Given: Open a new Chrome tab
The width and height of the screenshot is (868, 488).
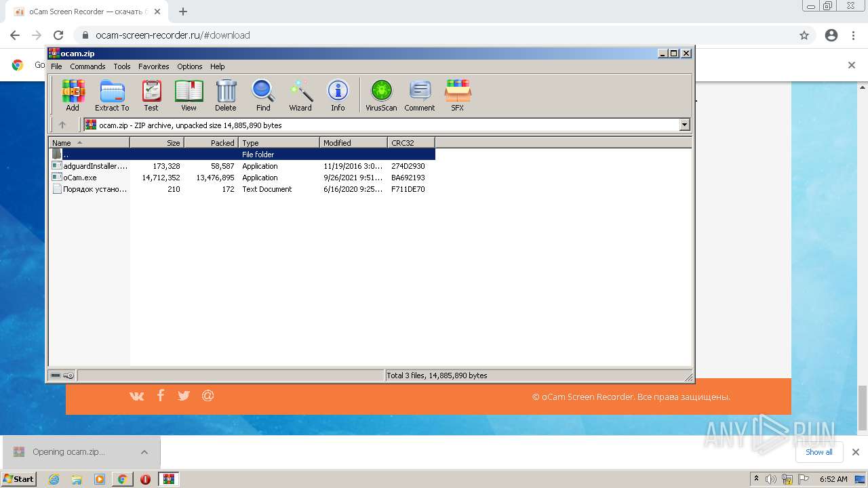Looking at the screenshot, I should click(183, 12).
